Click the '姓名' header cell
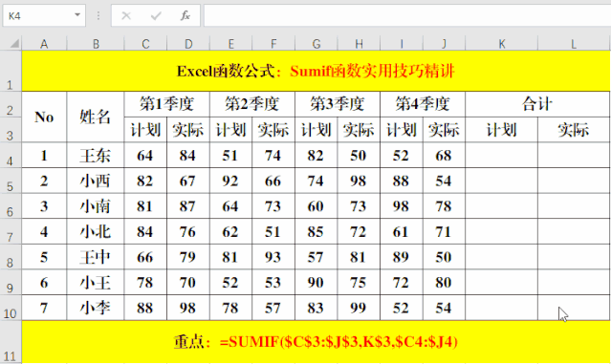 pyautogui.click(x=96, y=117)
